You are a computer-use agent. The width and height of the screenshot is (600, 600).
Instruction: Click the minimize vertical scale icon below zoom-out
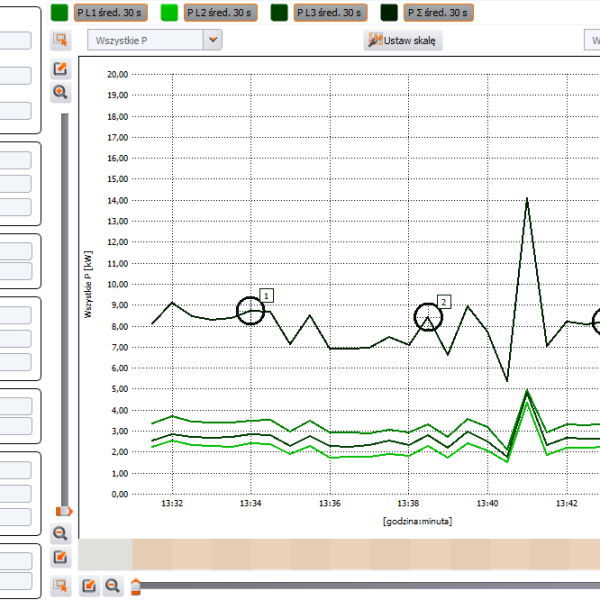tap(60, 557)
